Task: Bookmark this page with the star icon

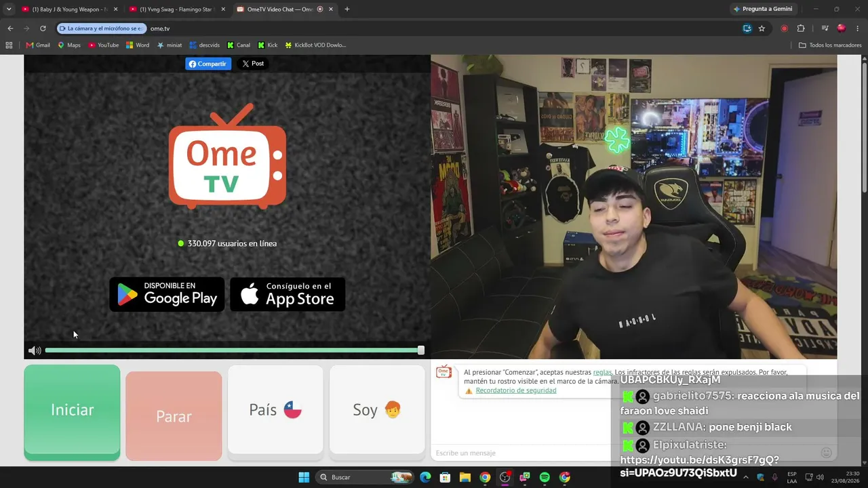Action: coord(762,28)
